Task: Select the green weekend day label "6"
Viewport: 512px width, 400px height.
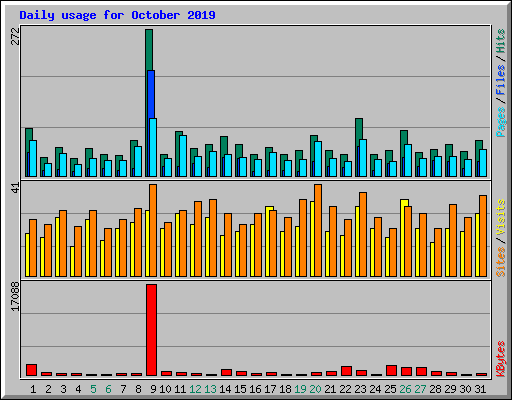Action: (x=108, y=389)
